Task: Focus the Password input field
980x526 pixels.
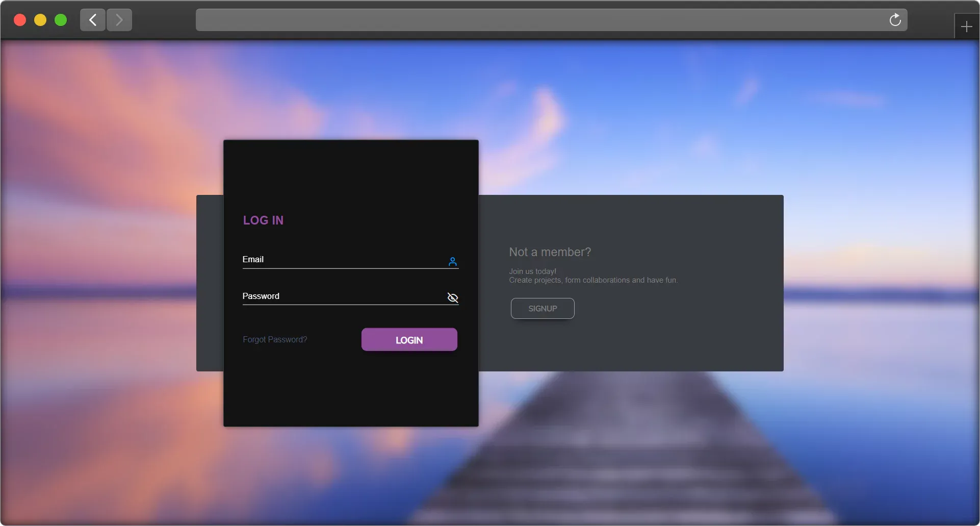Action: (350, 297)
